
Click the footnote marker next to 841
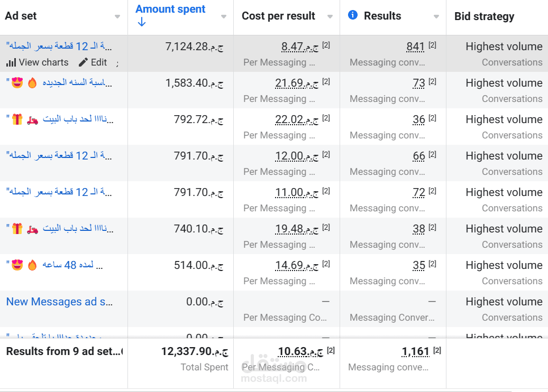432,45
